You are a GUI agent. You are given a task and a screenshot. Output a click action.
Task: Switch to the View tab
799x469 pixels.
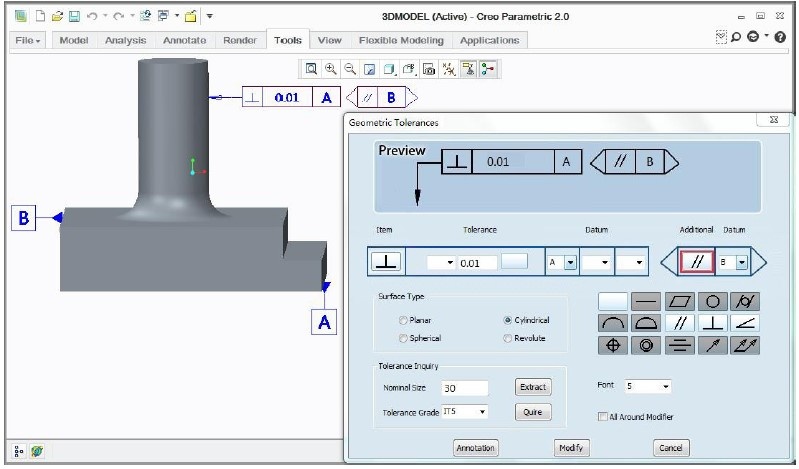tap(329, 40)
